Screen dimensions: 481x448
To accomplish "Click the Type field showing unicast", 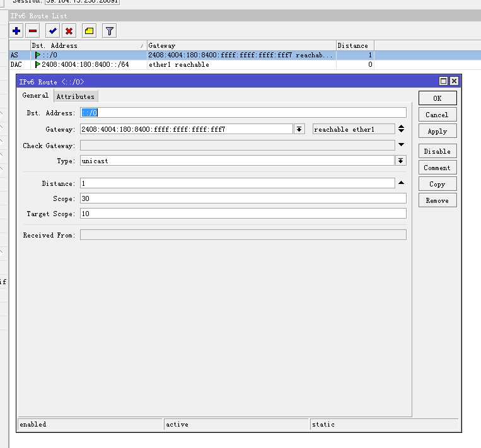I will 238,161.
